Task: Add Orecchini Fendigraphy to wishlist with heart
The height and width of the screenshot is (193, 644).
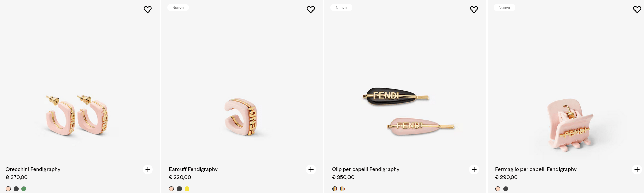Action: click(148, 9)
